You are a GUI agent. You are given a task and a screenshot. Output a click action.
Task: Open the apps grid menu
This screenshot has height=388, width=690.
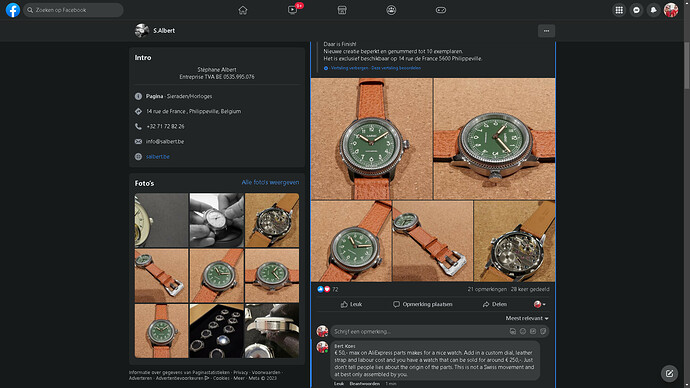pyautogui.click(x=619, y=10)
